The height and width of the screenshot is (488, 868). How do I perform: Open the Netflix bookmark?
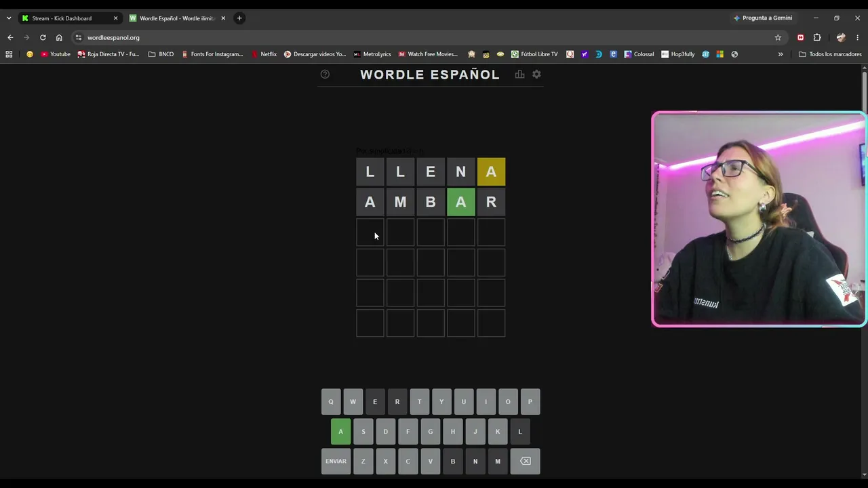(264, 54)
